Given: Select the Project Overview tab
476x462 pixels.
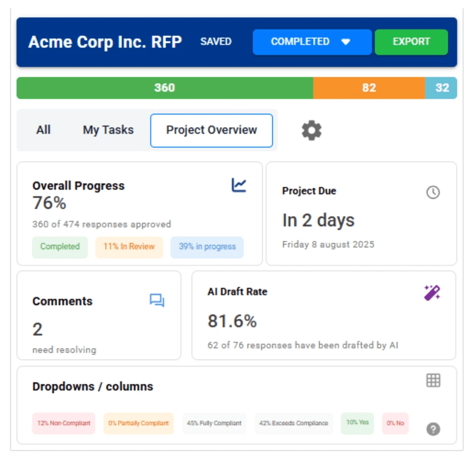Looking at the screenshot, I should coord(212,130).
